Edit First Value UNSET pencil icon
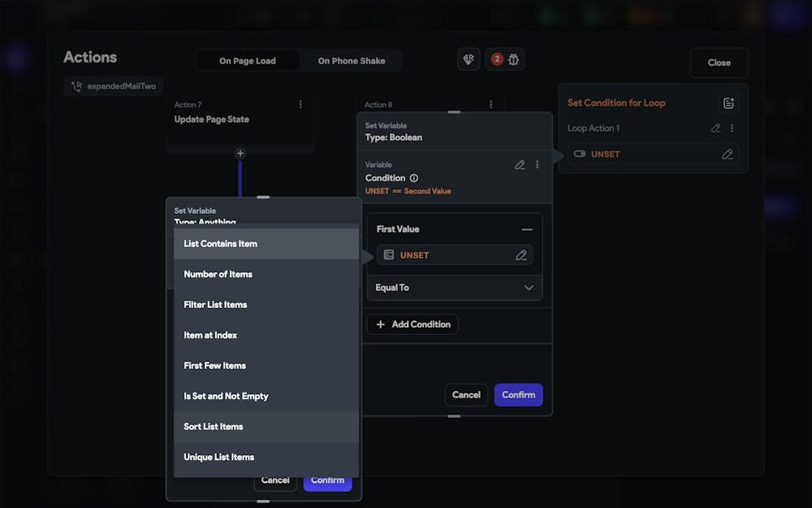This screenshot has height=508, width=812. pos(521,255)
